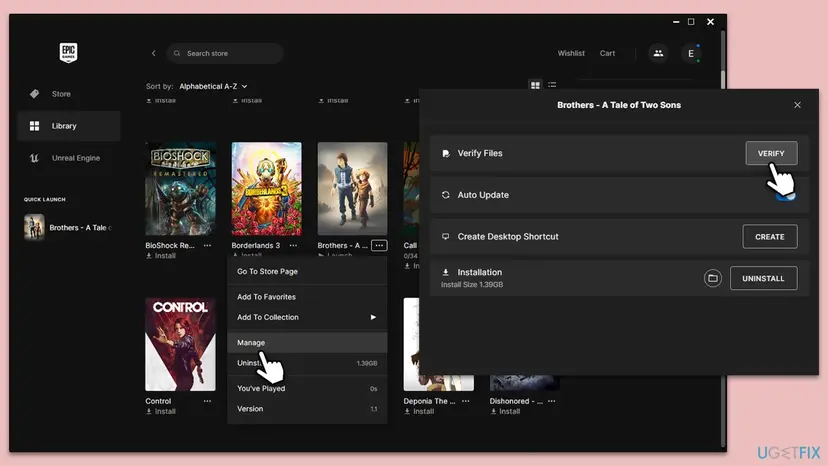Click the Library grid icon in sidebar

(34, 126)
